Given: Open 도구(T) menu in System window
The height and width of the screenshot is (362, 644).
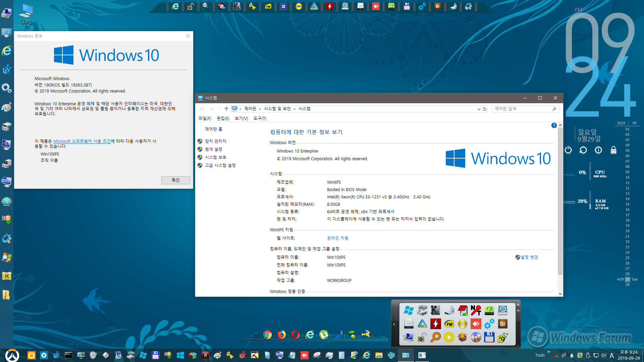Looking at the screenshot, I should (260, 118).
